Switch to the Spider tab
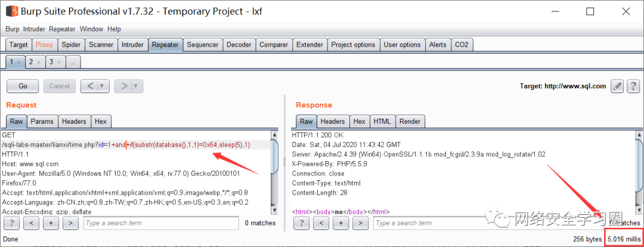Image resolution: width=644 pixels, height=247 pixels. click(71, 45)
